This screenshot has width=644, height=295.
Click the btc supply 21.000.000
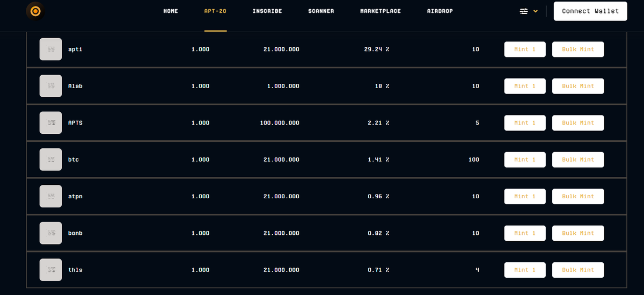282,160
